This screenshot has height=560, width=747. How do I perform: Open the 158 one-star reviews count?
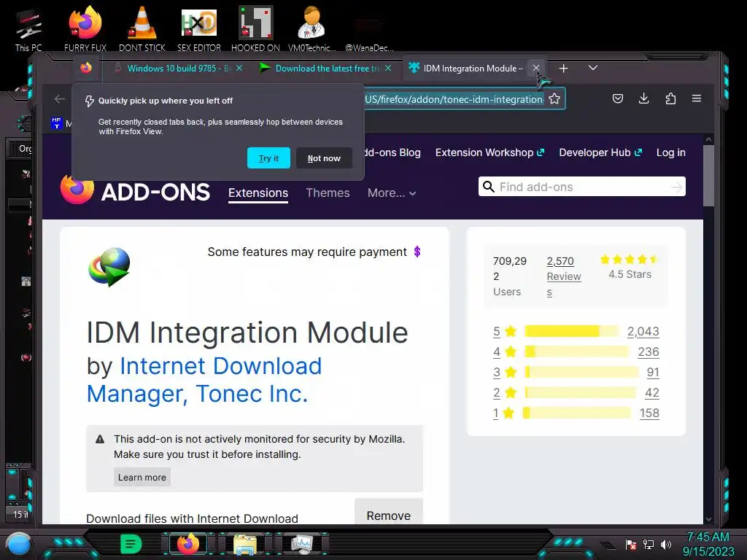tap(649, 413)
